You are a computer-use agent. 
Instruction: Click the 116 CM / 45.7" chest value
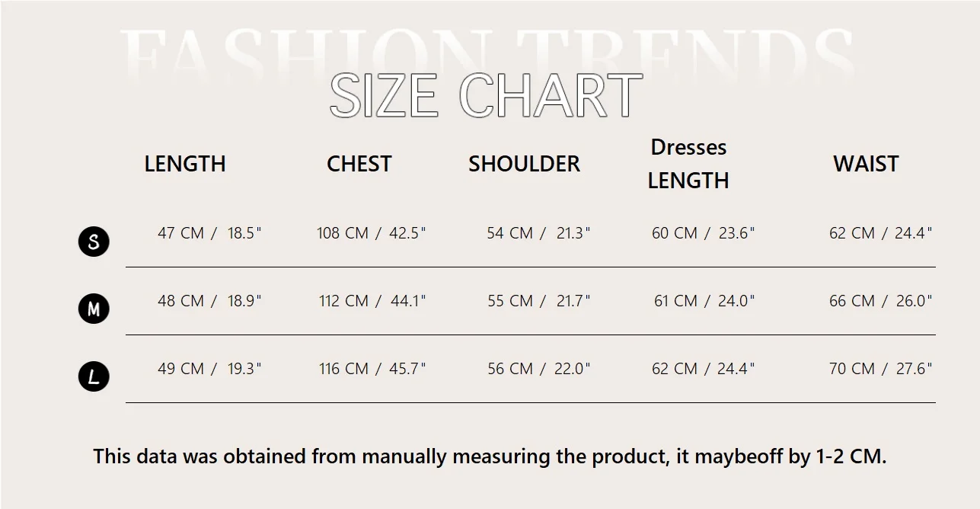pos(372,369)
